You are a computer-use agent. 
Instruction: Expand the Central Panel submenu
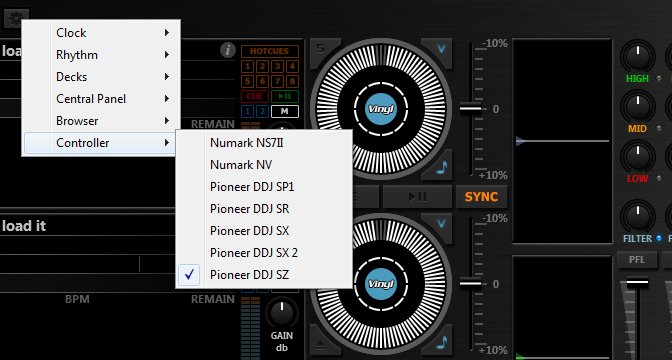(101, 99)
